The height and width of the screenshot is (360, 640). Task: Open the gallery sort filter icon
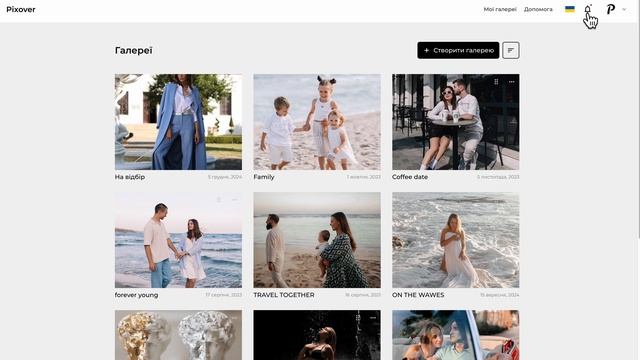pyautogui.click(x=511, y=50)
